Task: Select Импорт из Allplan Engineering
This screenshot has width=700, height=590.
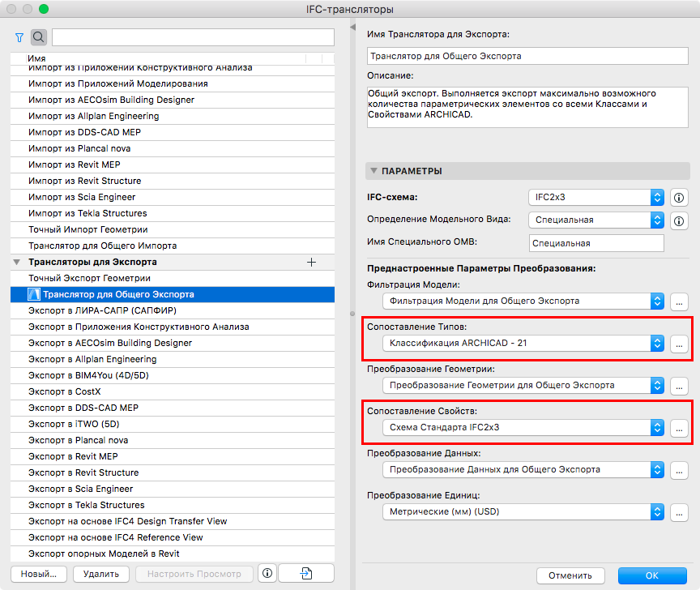Action: pyautogui.click(x=173, y=116)
